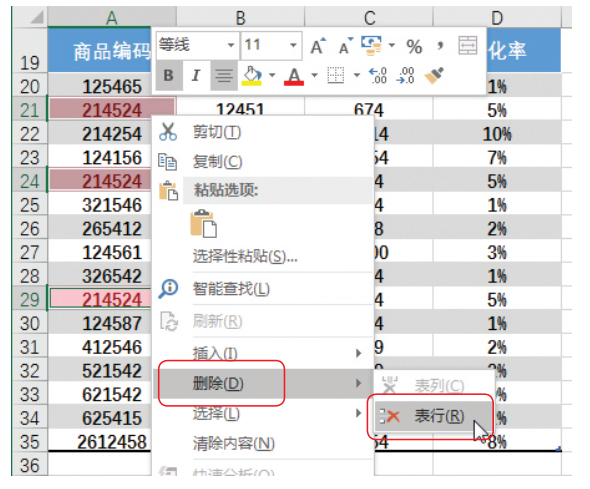Click cell with value 2612458
Screen dimensions: 590x489
[x=100, y=441]
